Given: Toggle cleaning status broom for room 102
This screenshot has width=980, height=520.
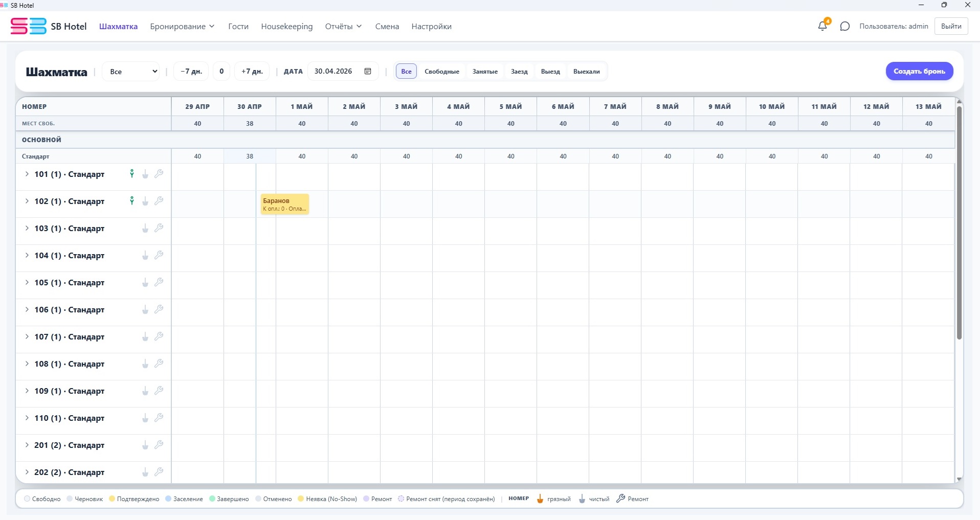Looking at the screenshot, I should pyautogui.click(x=145, y=201).
